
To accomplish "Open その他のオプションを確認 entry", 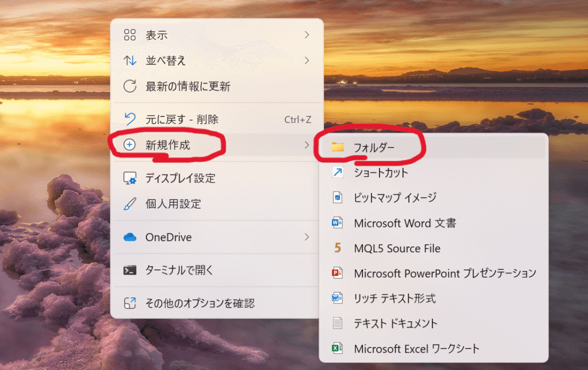I will click(x=199, y=303).
